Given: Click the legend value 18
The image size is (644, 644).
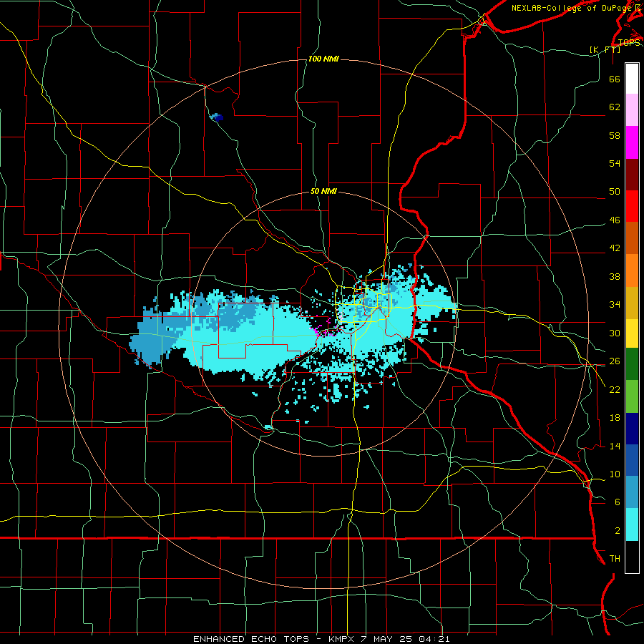Looking at the screenshot, I should click(x=615, y=418).
